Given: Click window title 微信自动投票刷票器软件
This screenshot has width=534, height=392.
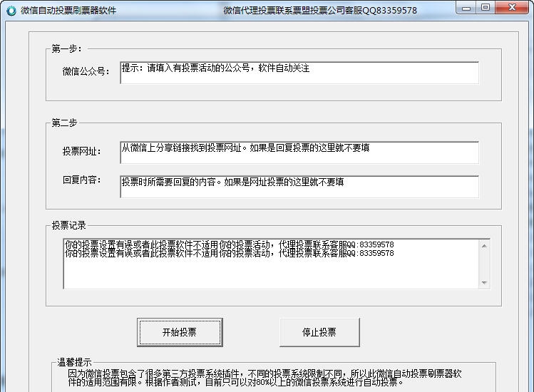Looking at the screenshot, I should tap(68, 11).
